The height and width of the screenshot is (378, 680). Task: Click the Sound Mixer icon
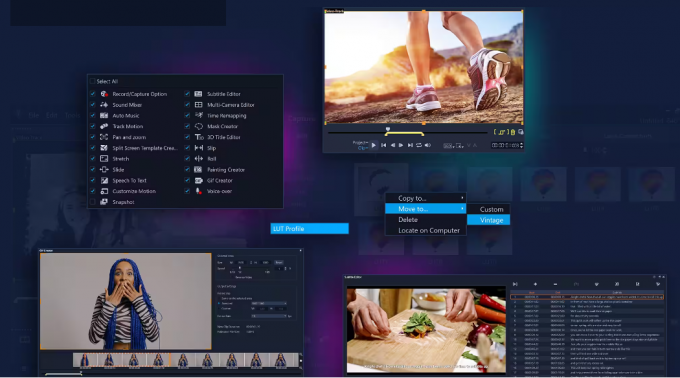104,104
